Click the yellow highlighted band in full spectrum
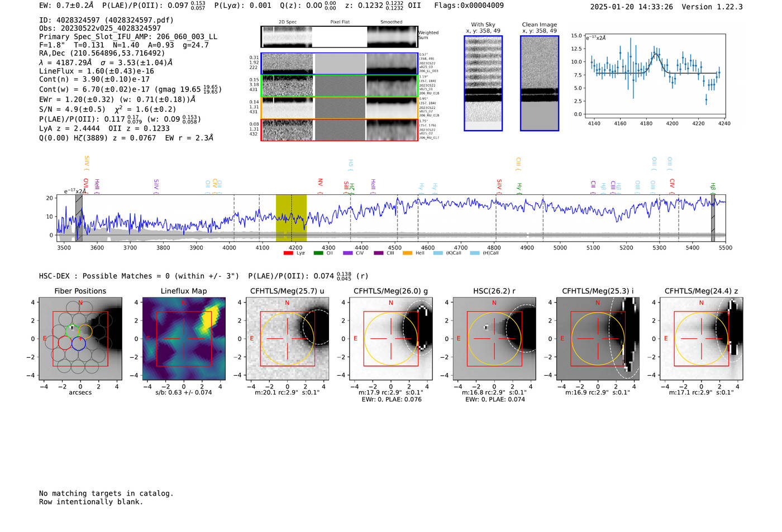 (291, 218)
